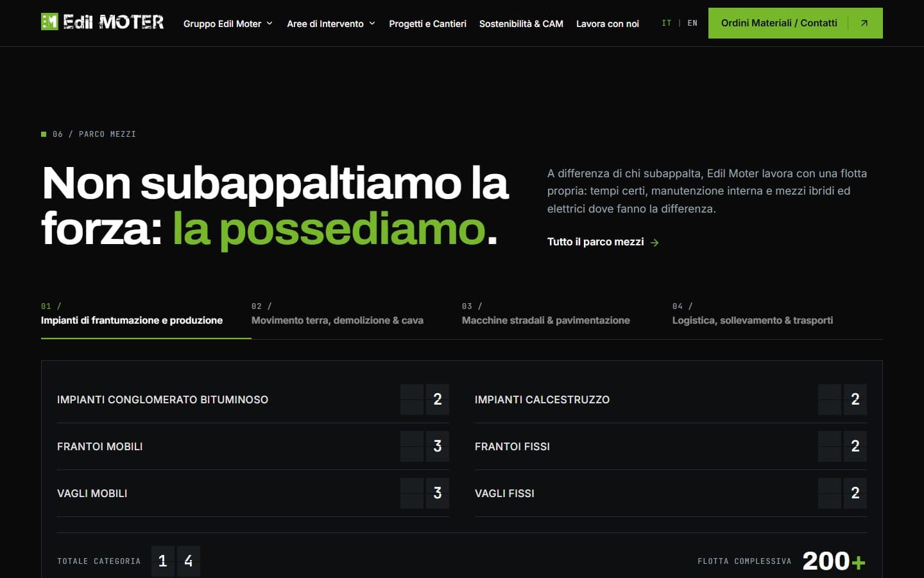
Task: Click the Vagli Fissi label
Action: tap(504, 493)
